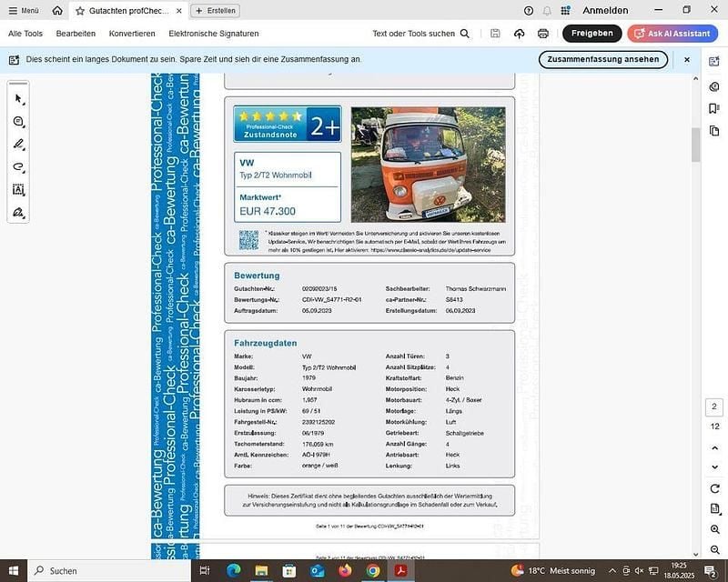Viewport: 728px width, 582px height.
Task: Click the current page number field
Action: click(715, 406)
